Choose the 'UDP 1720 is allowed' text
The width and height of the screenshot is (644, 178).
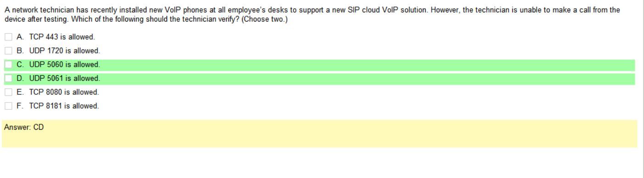point(59,50)
